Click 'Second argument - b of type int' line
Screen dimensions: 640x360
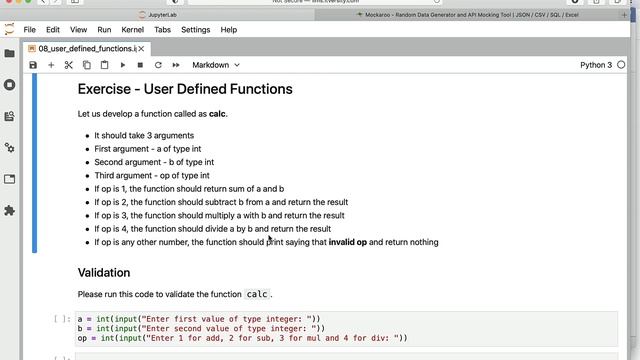coord(154,162)
